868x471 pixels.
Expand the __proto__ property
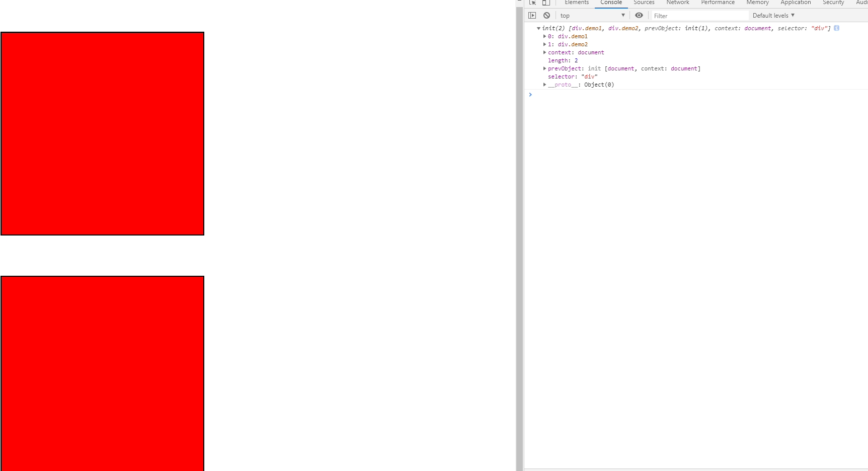(544, 85)
